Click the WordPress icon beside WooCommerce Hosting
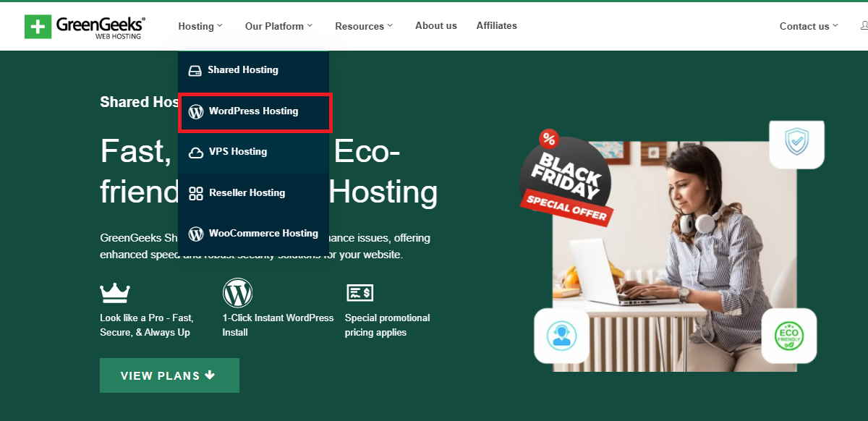 (x=196, y=234)
